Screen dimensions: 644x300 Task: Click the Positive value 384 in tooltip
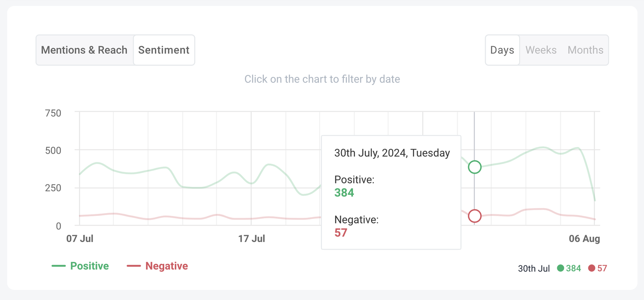click(344, 193)
